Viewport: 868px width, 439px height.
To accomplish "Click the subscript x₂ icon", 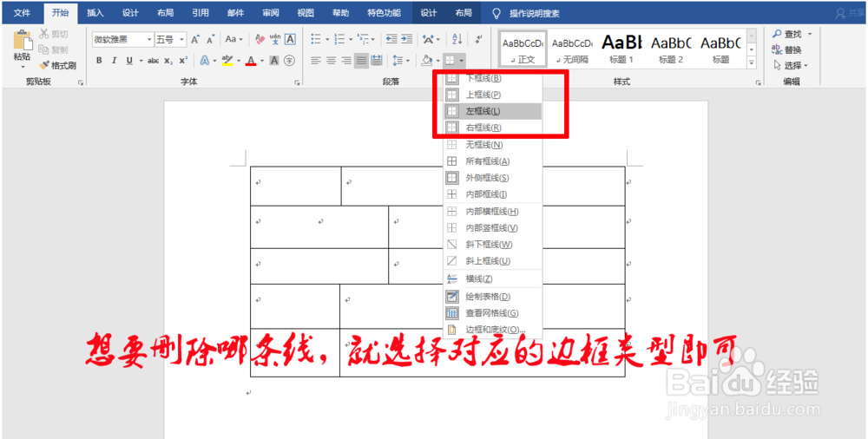I will 168,61.
